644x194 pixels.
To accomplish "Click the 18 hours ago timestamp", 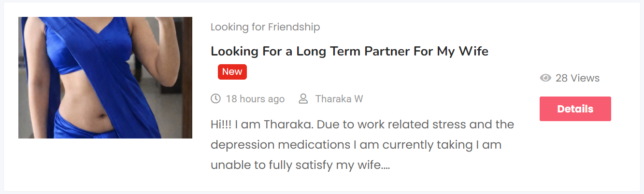I will tap(255, 99).
